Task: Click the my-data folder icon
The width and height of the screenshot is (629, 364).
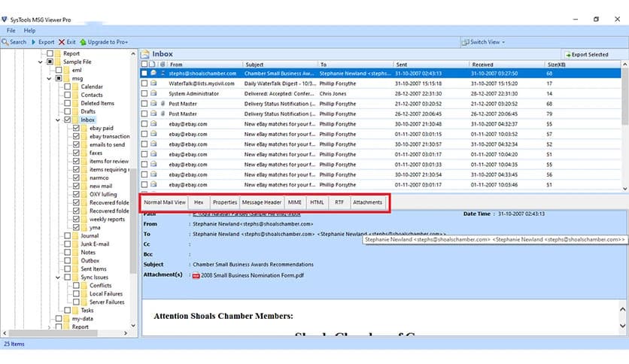Action: [67, 319]
